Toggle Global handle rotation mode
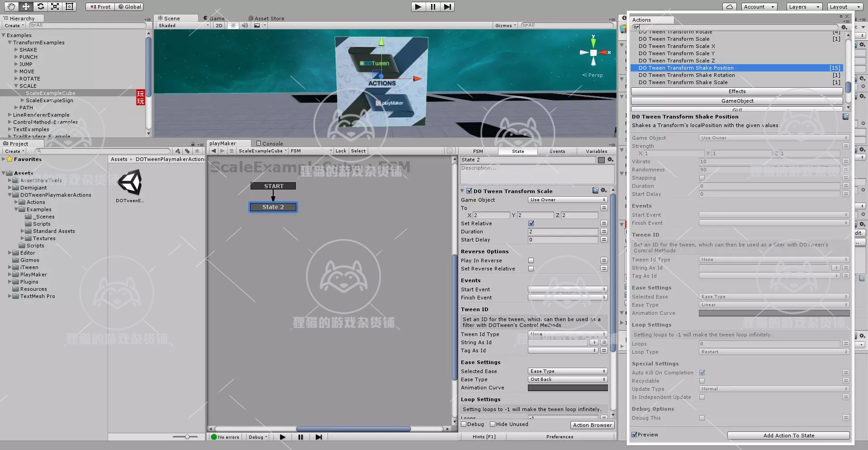 (x=129, y=7)
